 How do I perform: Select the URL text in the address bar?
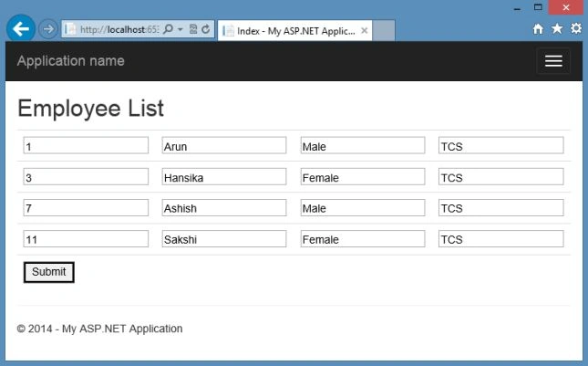(119, 29)
